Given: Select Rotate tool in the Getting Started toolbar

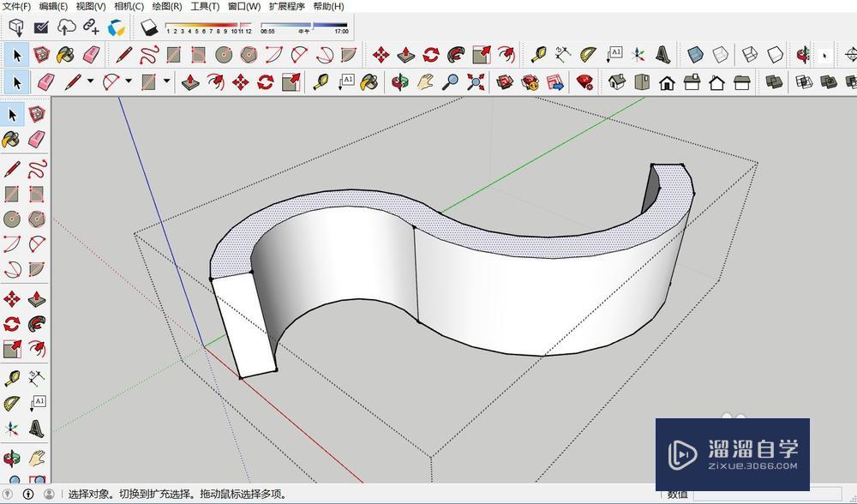Looking at the screenshot, I should click(x=266, y=82).
